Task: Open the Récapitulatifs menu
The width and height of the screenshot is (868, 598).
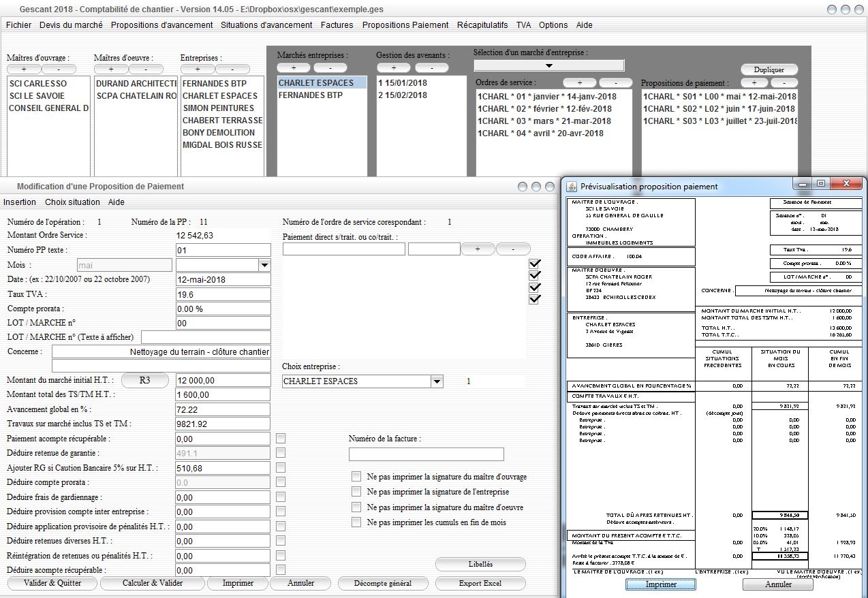Action: tap(482, 25)
